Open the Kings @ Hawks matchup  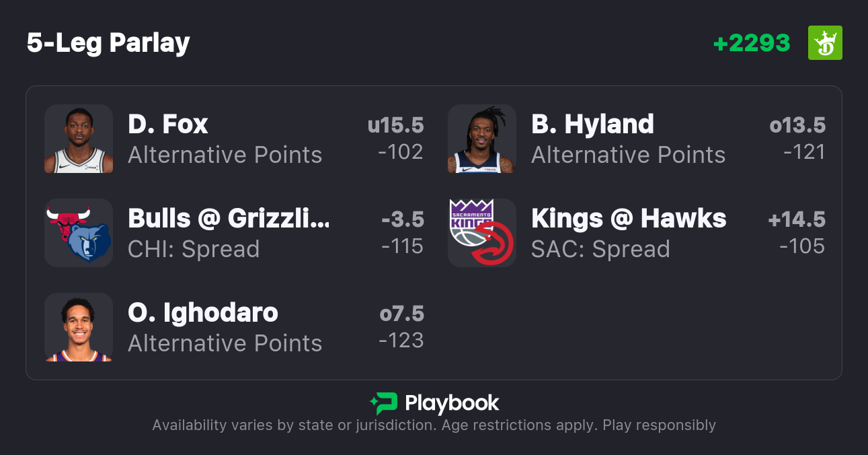[x=629, y=219]
